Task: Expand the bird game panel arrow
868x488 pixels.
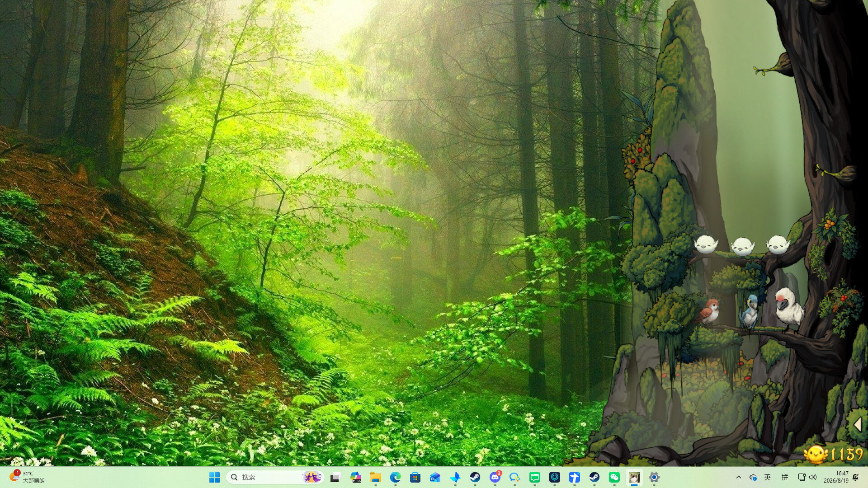Action: pyautogui.click(x=858, y=425)
